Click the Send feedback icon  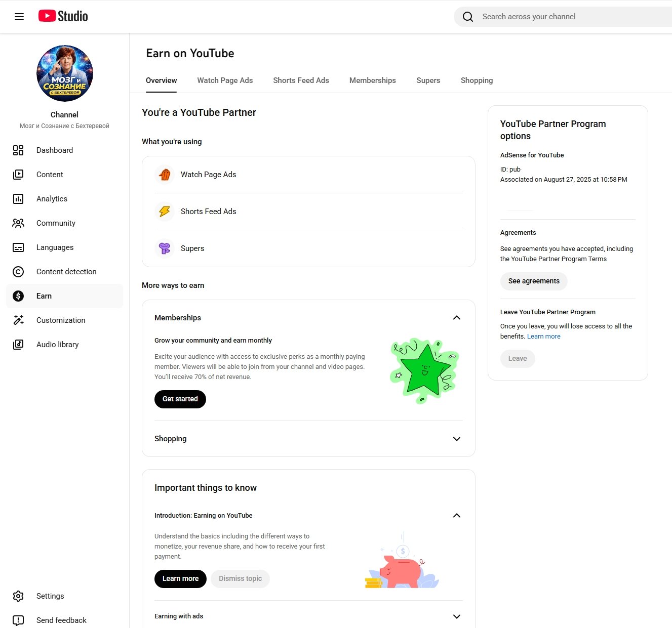coord(18,620)
